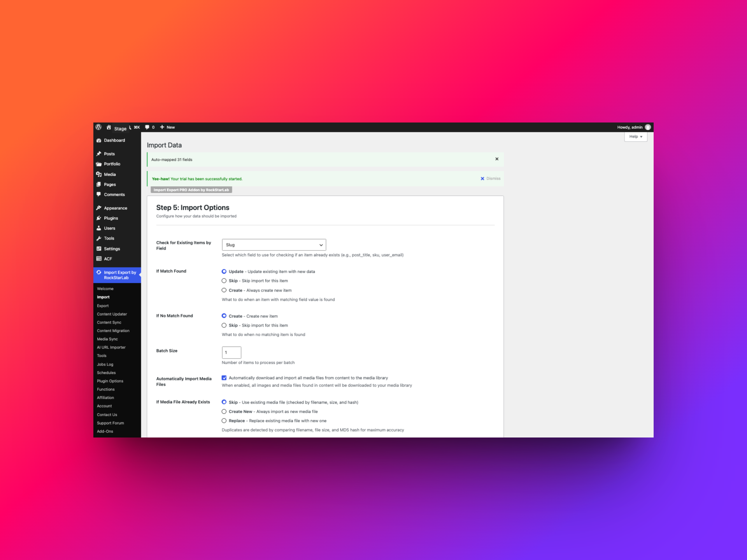Select Skip radio under If Match Found

pyautogui.click(x=224, y=281)
